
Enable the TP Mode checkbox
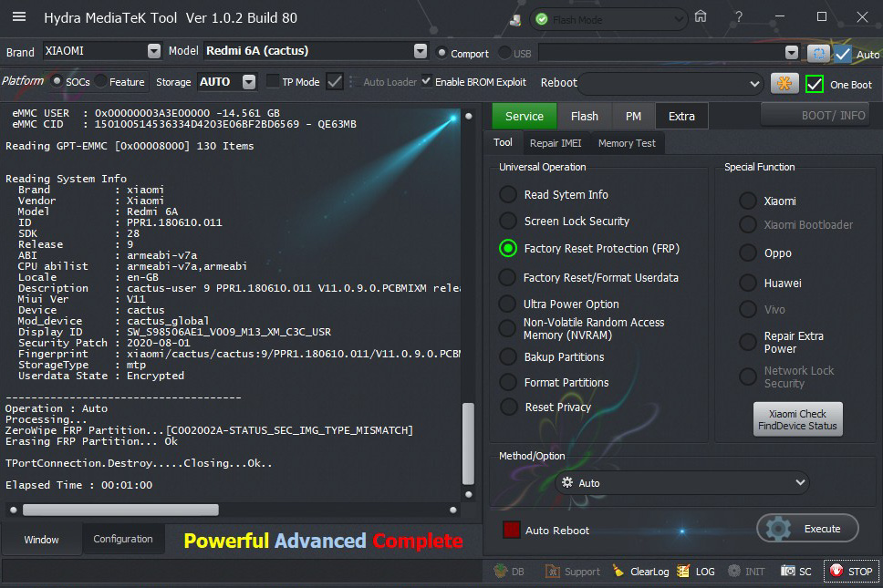(273, 81)
